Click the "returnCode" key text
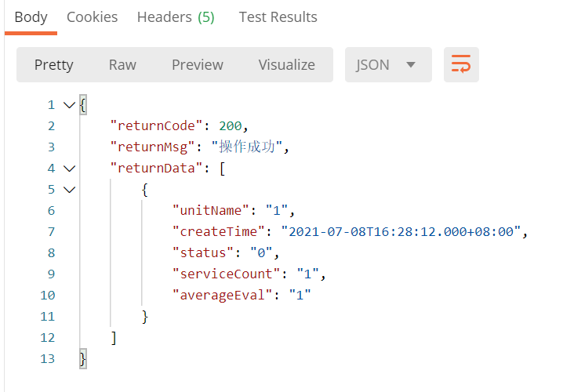Viewport: 563px width, 392px height. (157, 126)
